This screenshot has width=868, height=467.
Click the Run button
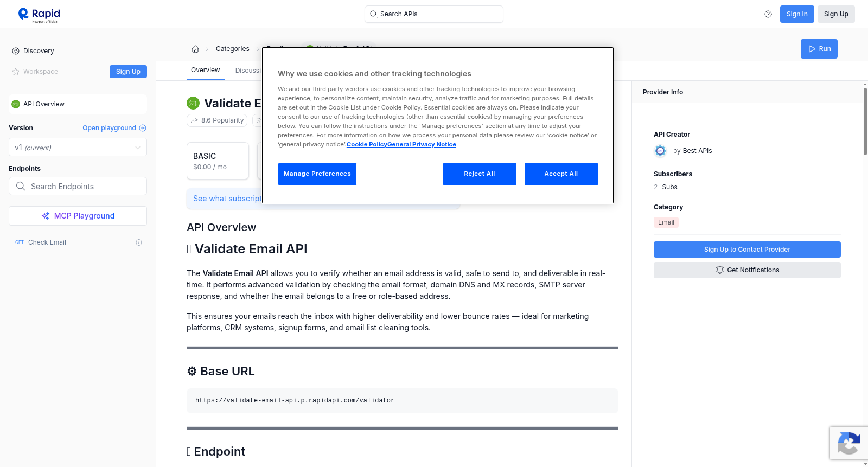(x=819, y=49)
